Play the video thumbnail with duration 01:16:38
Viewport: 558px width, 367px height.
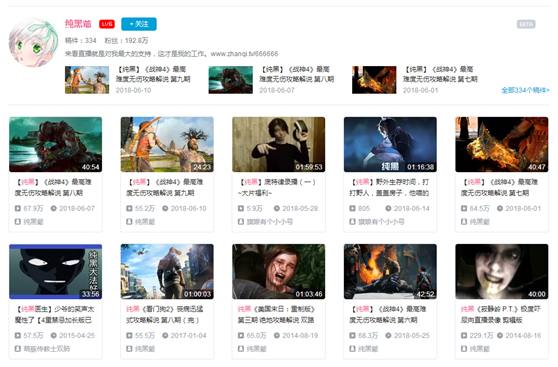point(390,144)
